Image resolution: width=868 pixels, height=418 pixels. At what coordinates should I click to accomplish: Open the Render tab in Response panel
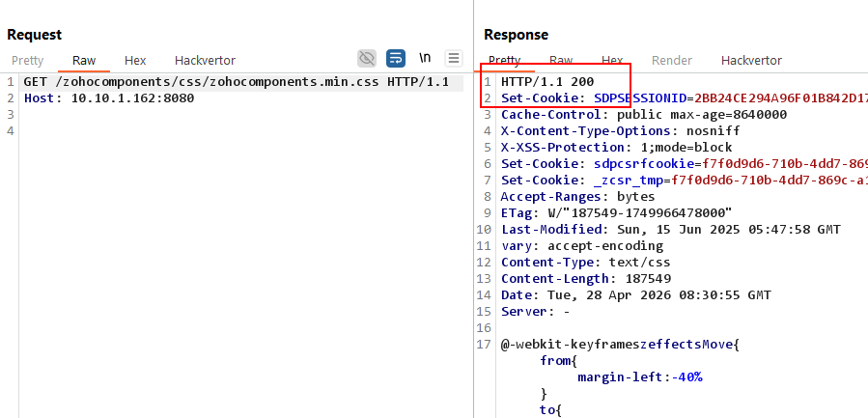[671, 61]
